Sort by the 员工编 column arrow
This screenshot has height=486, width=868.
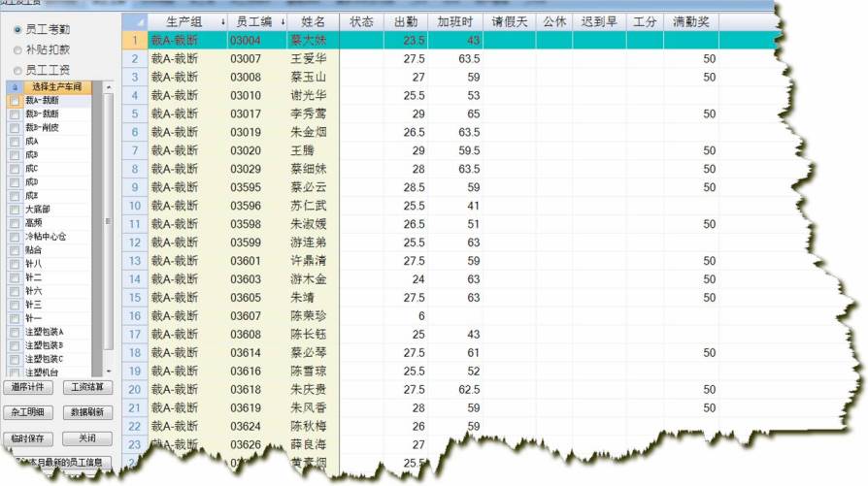tap(283, 22)
